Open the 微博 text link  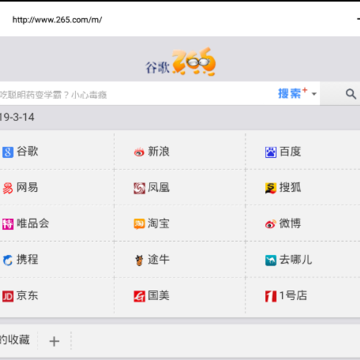pyautogui.click(x=290, y=223)
